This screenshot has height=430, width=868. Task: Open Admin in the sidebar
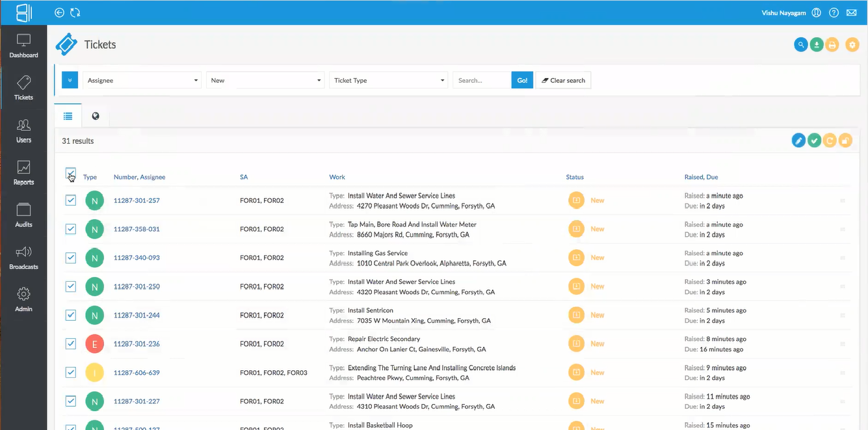click(23, 300)
